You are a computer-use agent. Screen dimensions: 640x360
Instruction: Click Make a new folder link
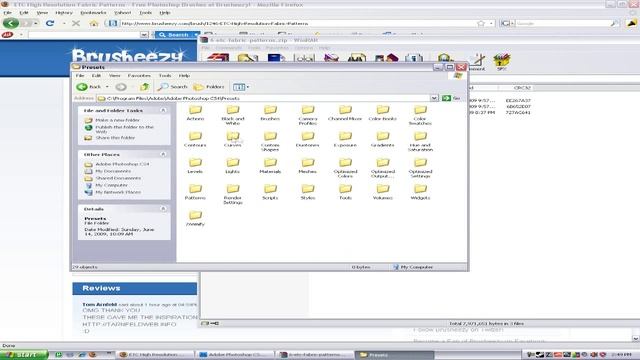[112, 120]
